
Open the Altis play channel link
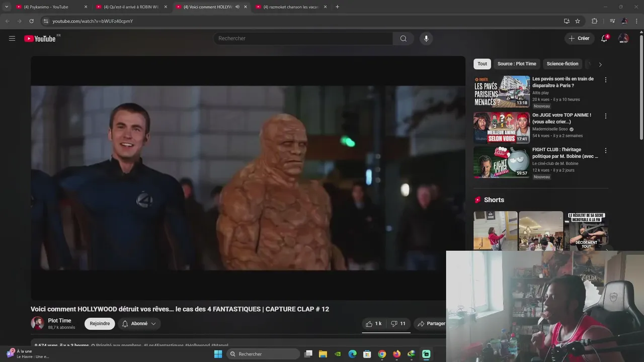tap(540, 93)
